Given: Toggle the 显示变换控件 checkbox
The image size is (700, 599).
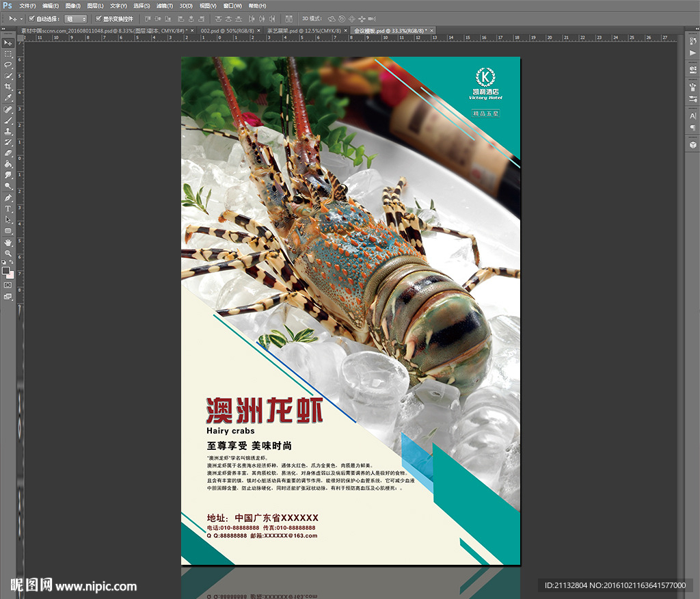Looking at the screenshot, I should pyautogui.click(x=98, y=18).
